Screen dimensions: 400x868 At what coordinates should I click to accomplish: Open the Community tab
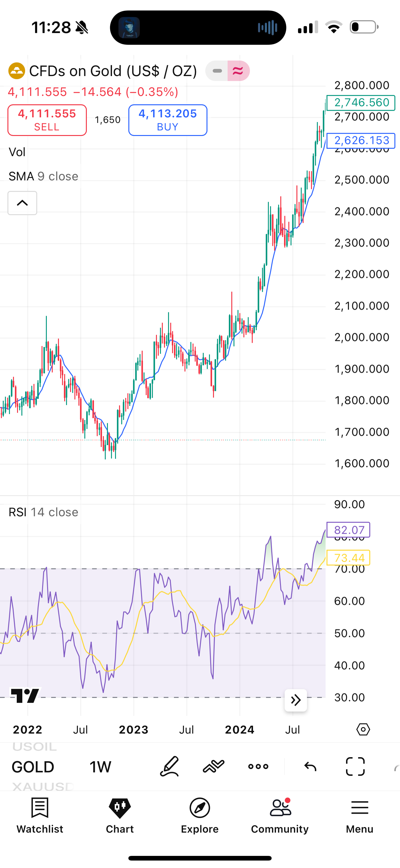tap(280, 816)
